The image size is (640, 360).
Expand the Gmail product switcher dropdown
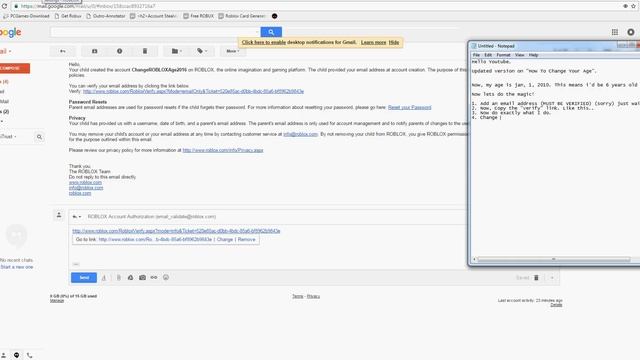click(x=5, y=51)
